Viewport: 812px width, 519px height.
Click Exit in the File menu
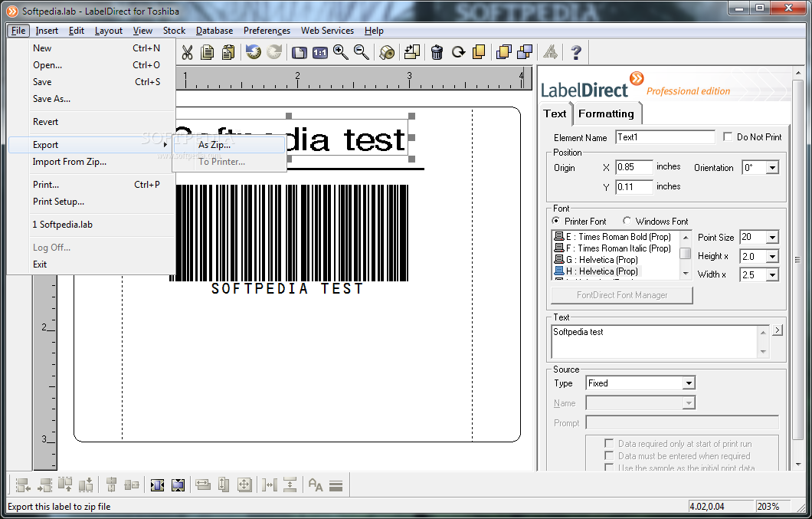pyautogui.click(x=40, y=264)
